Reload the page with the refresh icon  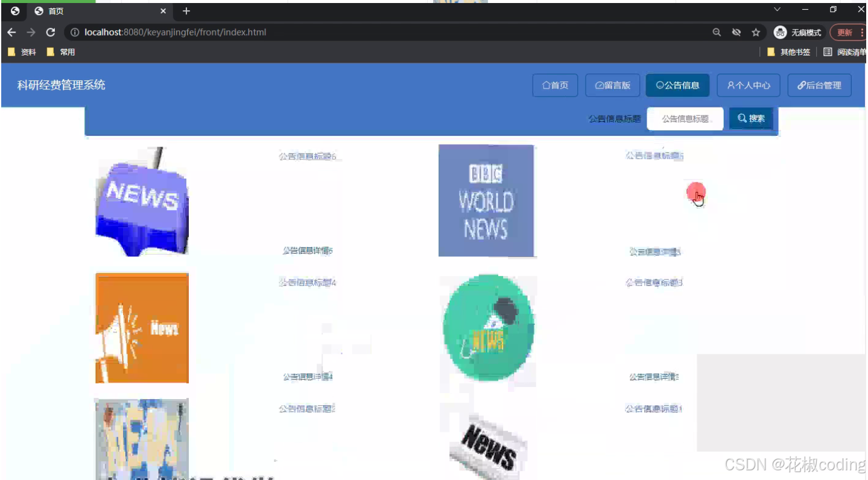tap(51, 32)
